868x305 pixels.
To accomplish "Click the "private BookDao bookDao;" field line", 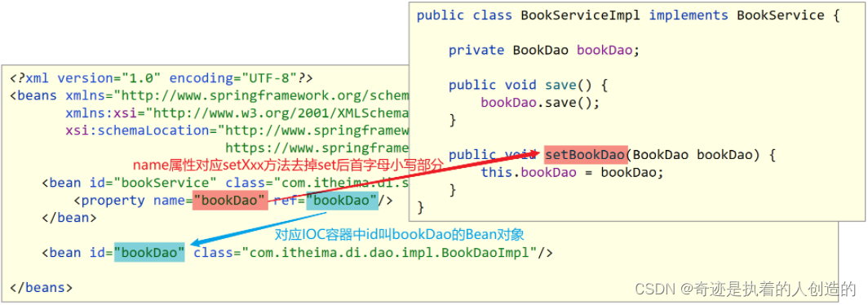I will [544, 51].
